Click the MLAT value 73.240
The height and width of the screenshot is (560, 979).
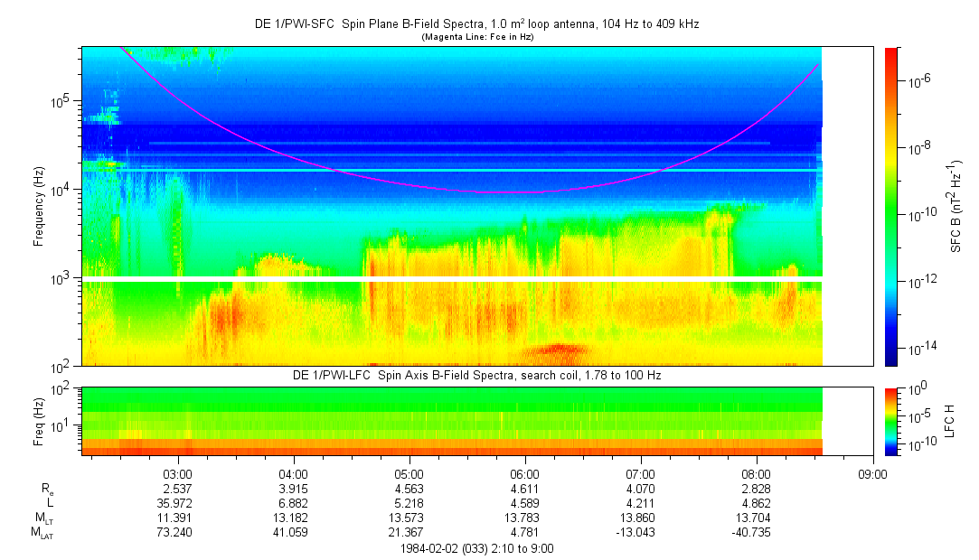(x=177, y=533)
